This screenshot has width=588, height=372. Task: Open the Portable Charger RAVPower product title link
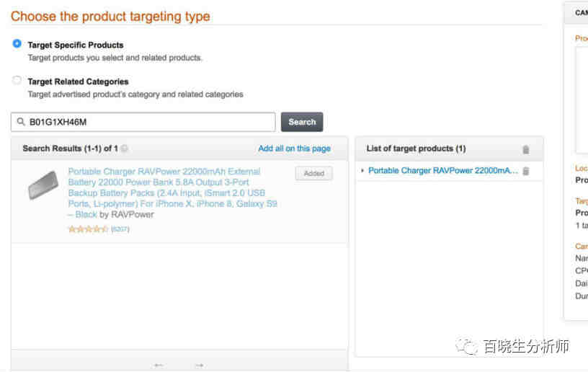pyautogui.click(x=172, y=192)
